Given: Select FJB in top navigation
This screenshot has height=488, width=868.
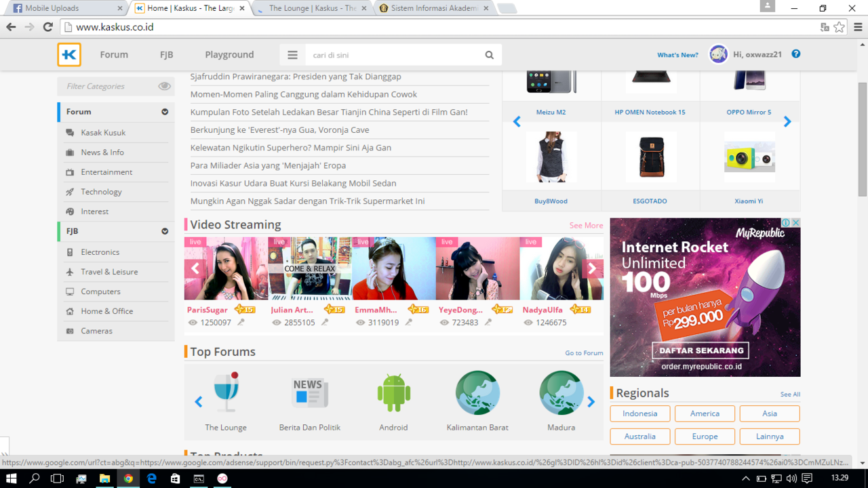Looking at the screenshot, I should pyautogui.click(x=166, y=55).
